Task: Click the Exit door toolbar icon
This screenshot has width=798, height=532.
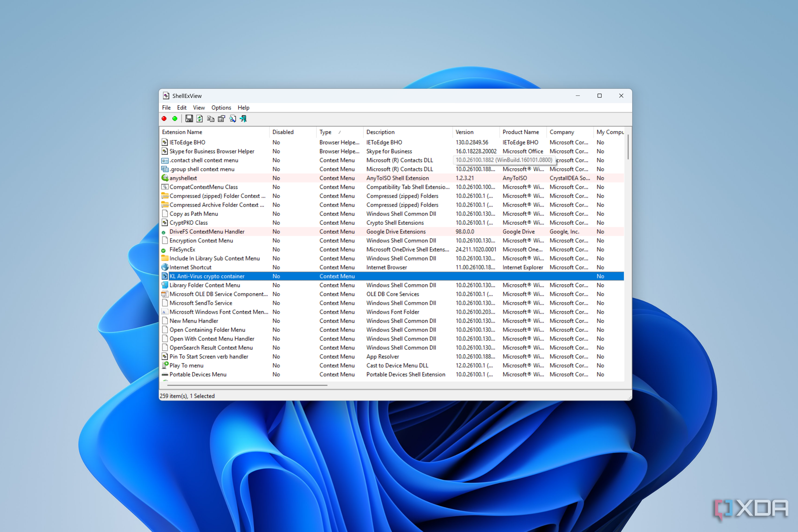Action: pos(243,119)
